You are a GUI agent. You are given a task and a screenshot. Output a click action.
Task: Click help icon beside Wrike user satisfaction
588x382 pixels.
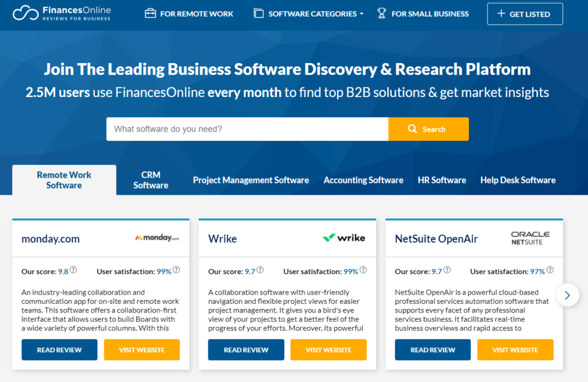[363, 270]
